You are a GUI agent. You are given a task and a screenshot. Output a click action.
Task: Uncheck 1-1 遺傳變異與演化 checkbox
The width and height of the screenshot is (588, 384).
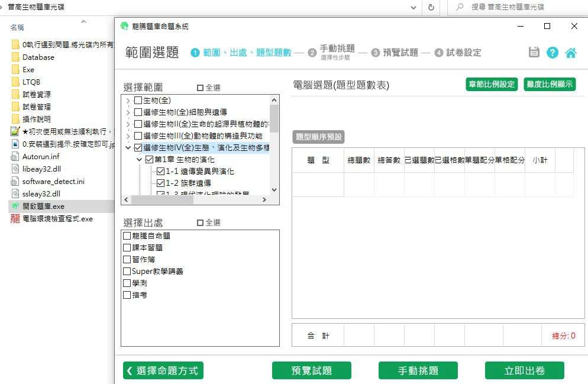160,171
